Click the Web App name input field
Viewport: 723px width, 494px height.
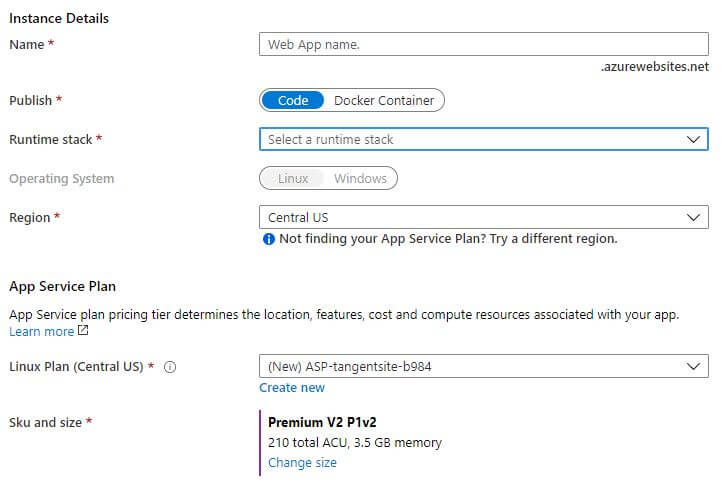coord(484,44)
